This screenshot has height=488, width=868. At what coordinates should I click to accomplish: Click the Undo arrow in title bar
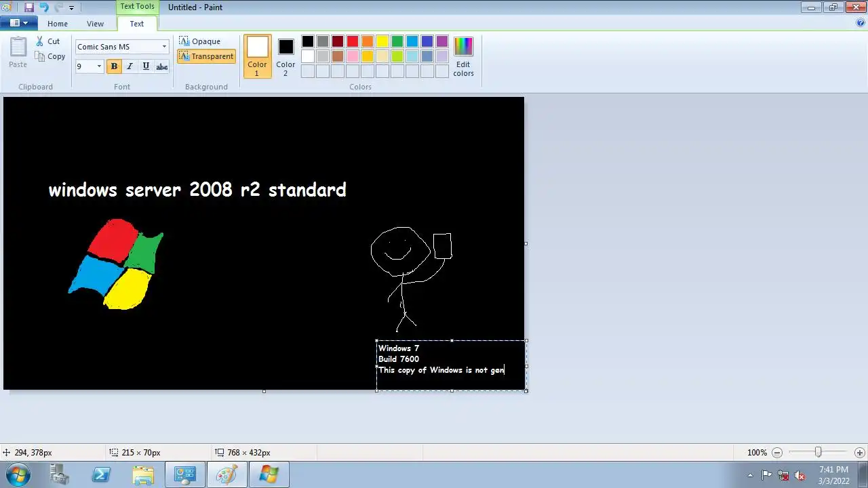[44, 7]
